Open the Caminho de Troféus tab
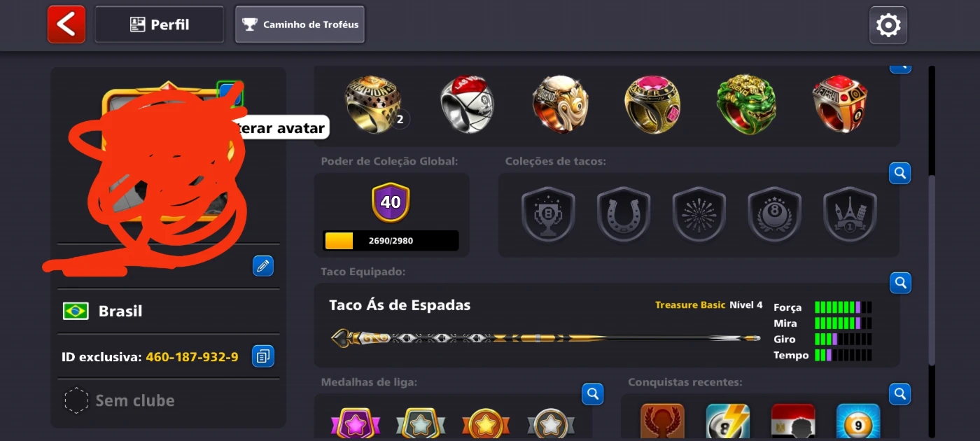The width and height of the screenshot is (980, 441). pos(300,24)
